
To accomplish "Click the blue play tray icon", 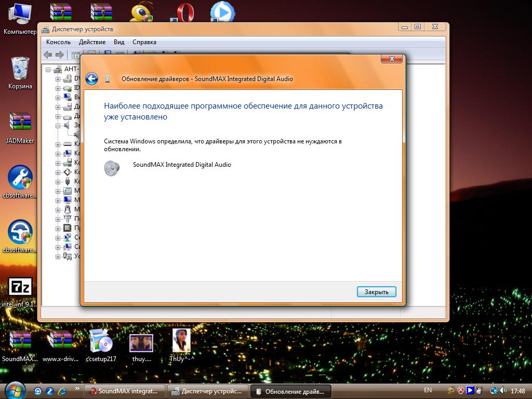I will [470, 391].
